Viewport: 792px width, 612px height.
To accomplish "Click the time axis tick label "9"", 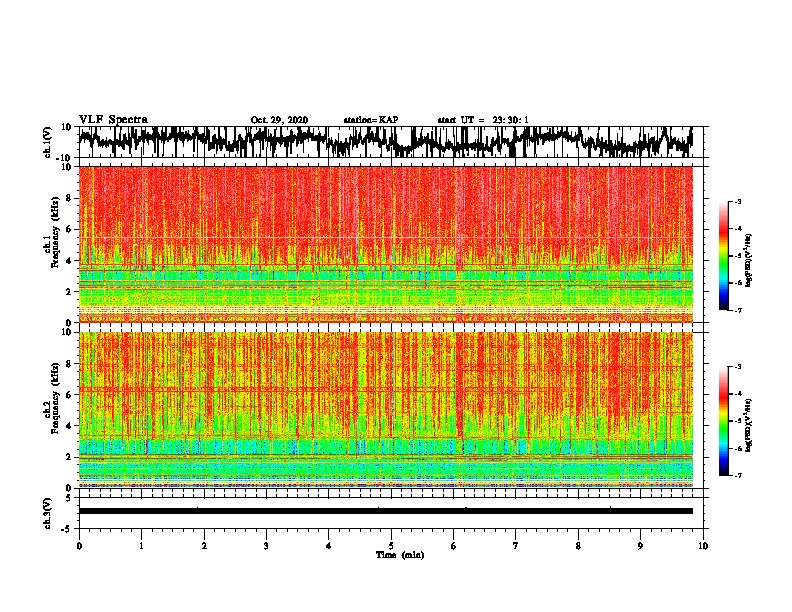I will [x=640, y=546].
